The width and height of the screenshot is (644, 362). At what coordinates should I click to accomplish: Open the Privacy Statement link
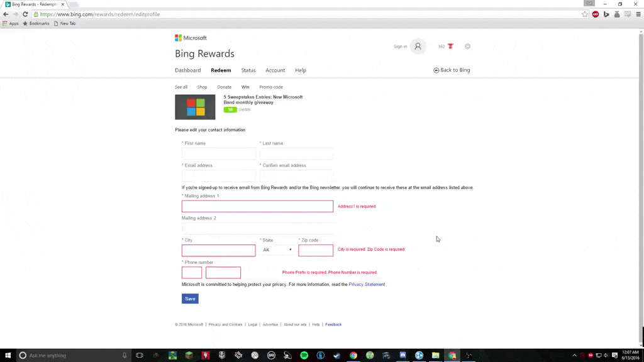[367, 285]
